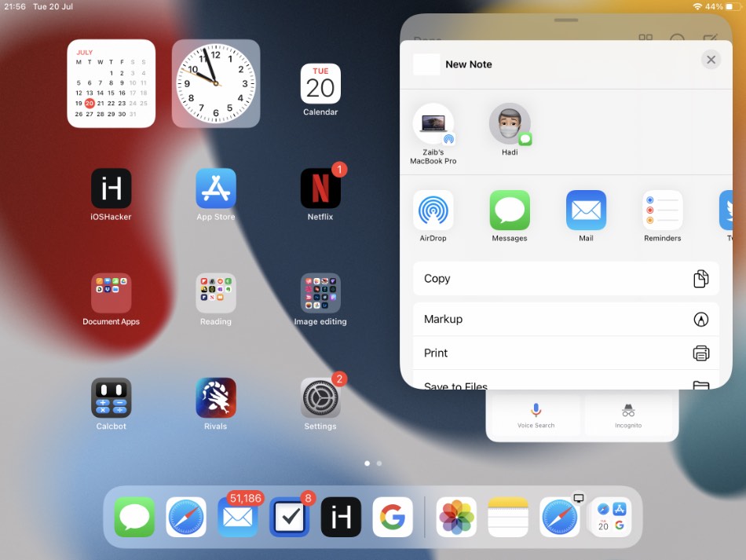Open Safari next to Messages in the dock
Viewport: 746px width, 560px height.
(186, 517)
